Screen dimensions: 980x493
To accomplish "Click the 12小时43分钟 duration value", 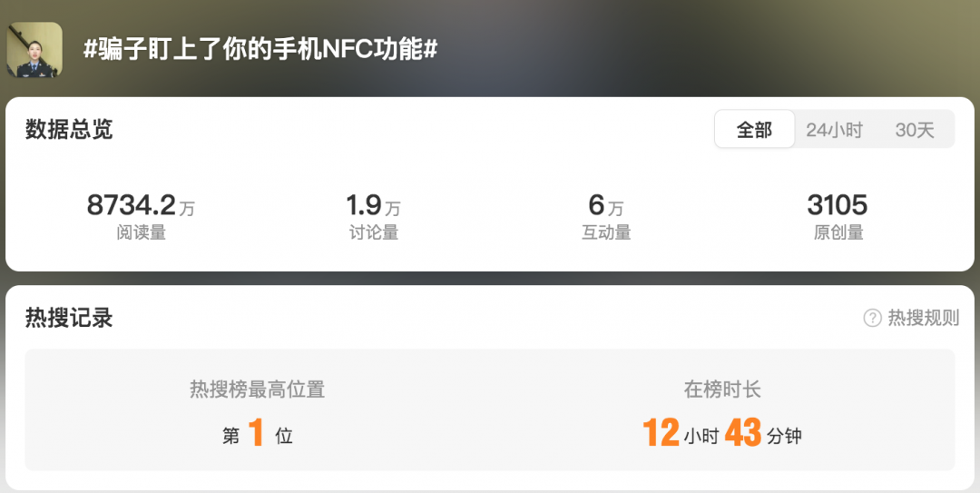I will coord(722,433).
